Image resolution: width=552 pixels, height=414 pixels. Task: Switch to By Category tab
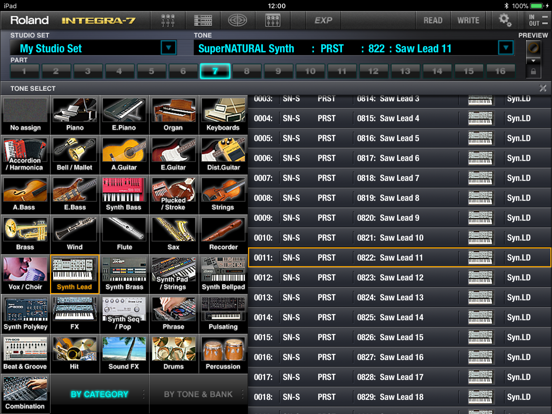click(99, 394)
